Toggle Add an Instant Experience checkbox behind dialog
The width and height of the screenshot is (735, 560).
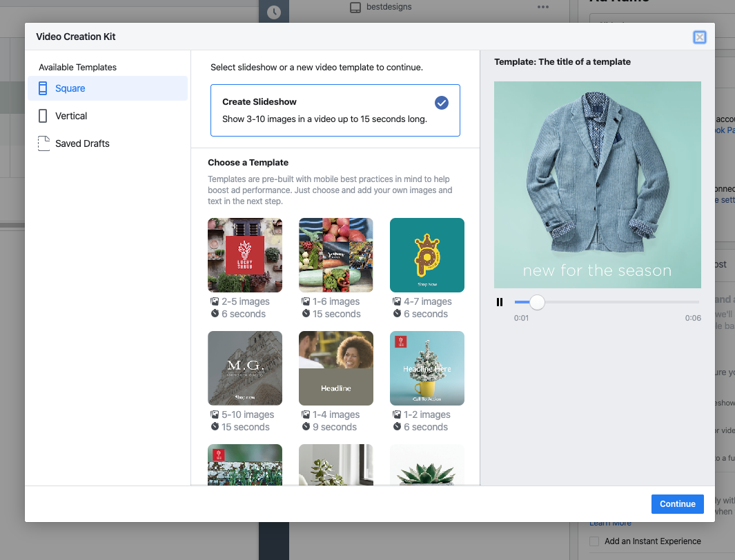click(594, 541)
